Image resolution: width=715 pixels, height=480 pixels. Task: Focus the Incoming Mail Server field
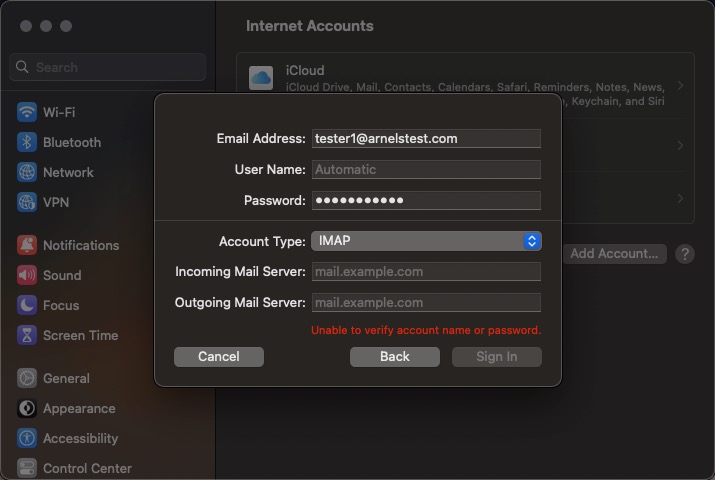tap(425, 272)
